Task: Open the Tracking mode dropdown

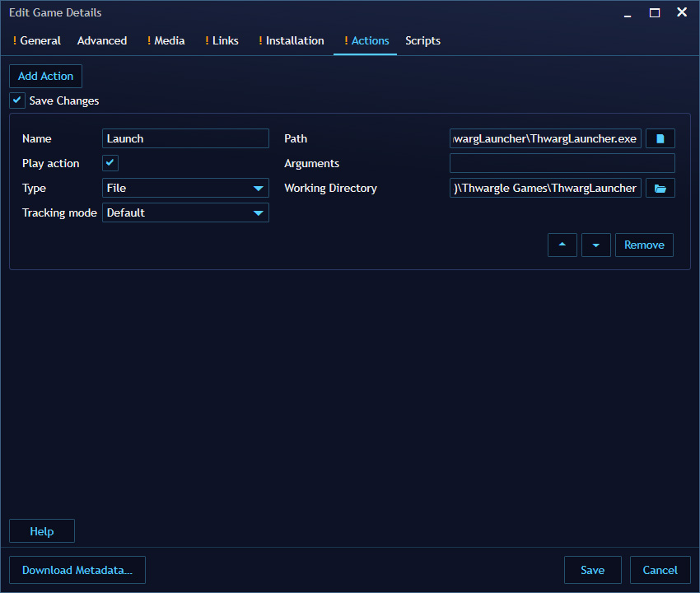Action: tap(185, 212)
